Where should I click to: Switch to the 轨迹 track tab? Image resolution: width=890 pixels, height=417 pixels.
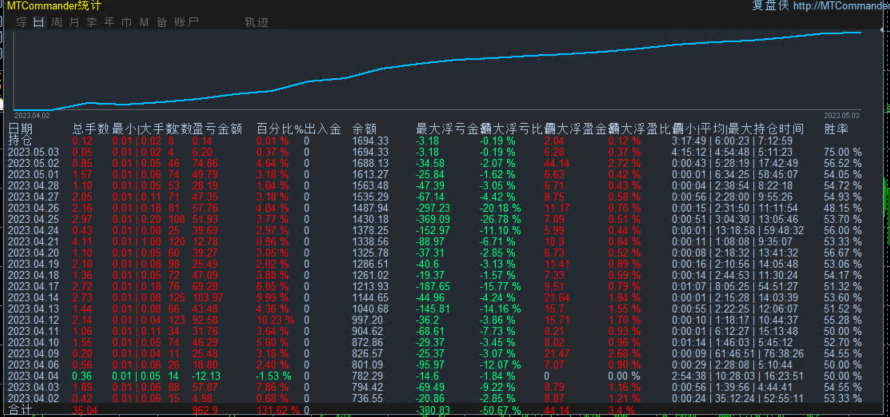pyautogui.click(x=256, y=23)
